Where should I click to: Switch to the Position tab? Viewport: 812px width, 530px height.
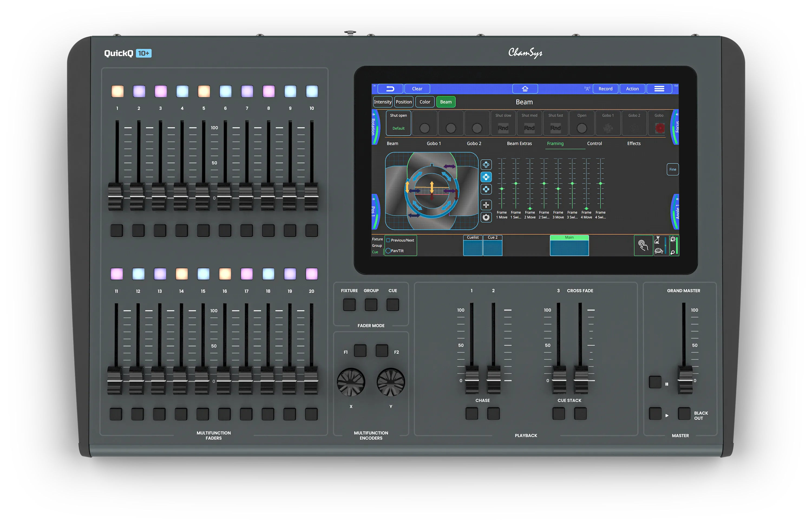pyautogui.click(x=404, y=102)
